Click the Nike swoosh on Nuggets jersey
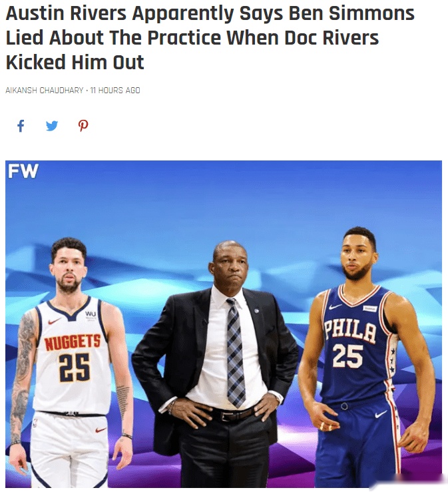The height and width of the screenshot is (492, 448). click(55, 321)
